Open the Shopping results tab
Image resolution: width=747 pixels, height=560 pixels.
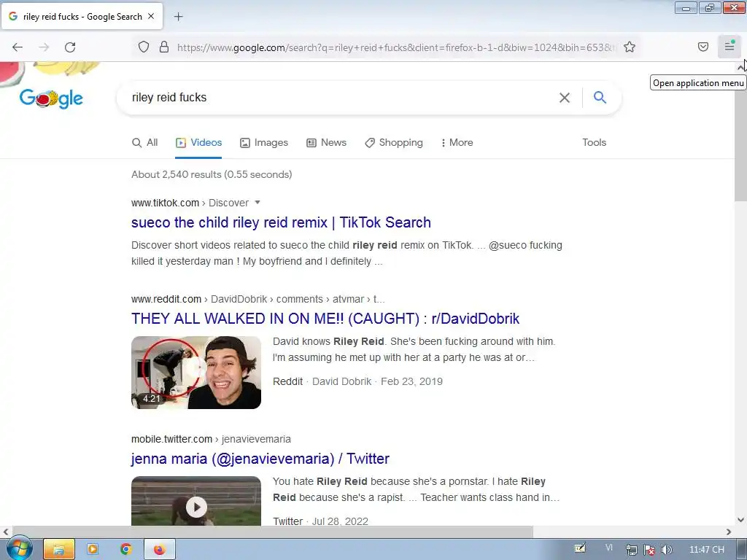tap(394, 143)
